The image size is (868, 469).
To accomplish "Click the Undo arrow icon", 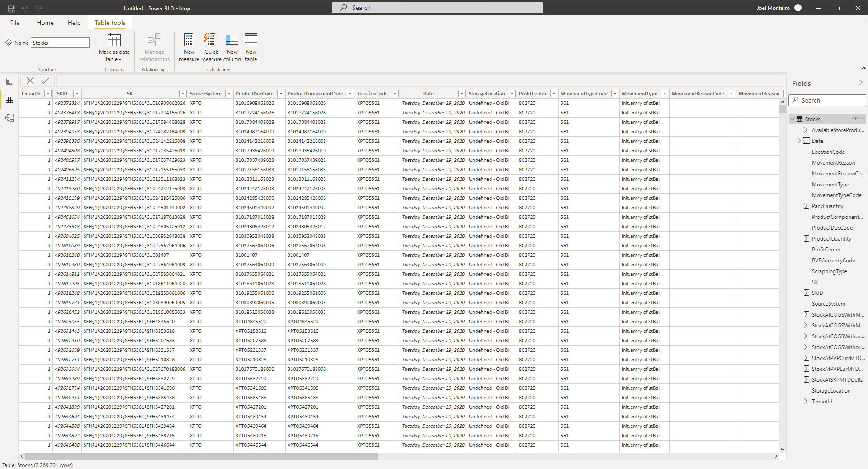I will pyautogui.click(x=25, y=8).
